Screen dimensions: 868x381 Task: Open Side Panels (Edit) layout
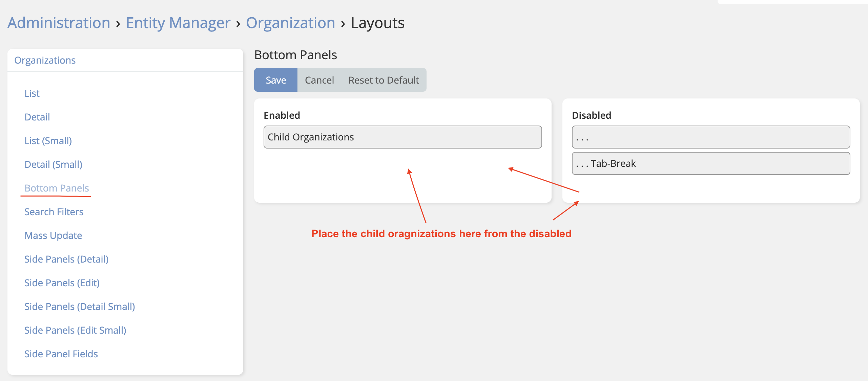pyautogui.click(x=62, y=283)
